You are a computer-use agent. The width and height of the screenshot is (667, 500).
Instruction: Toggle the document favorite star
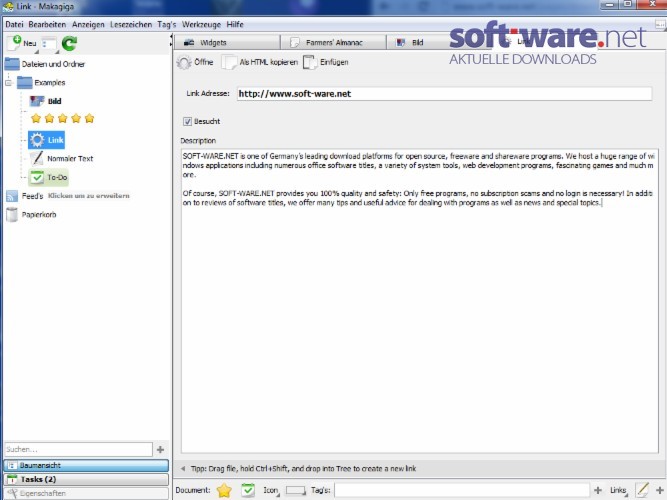click(x=224, y=491)
